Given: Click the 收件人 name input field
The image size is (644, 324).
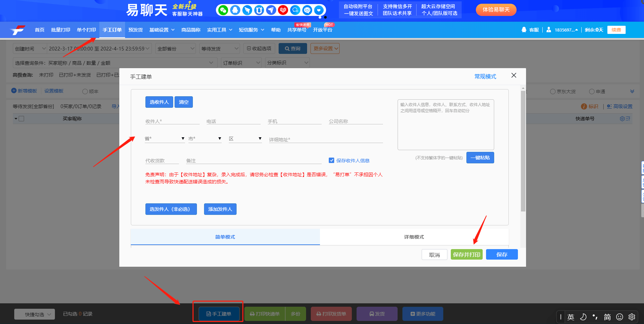Looking at the screenshot, I should (x=172, y=121).
